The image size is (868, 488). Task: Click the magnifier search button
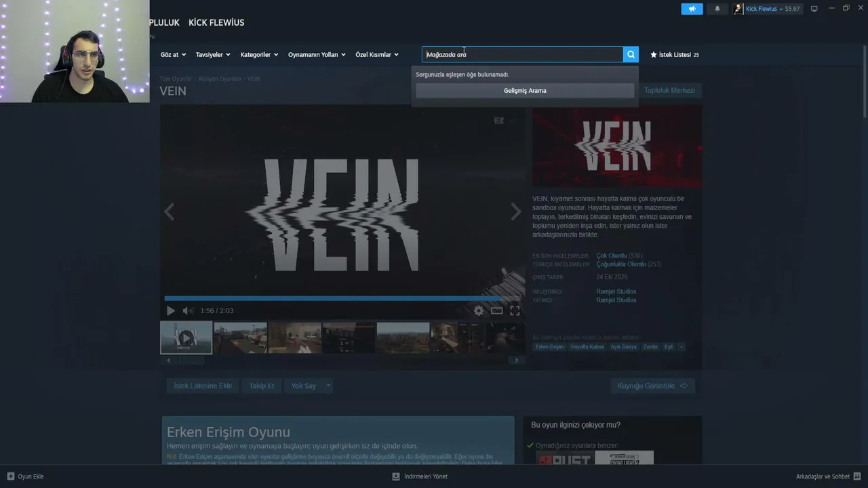tap(631, 54)
